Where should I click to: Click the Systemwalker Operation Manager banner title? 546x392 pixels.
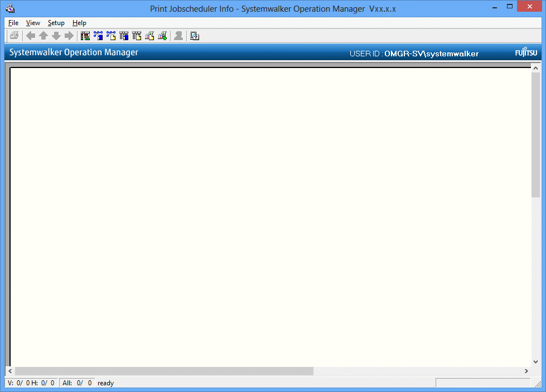pyautogui.click(x=74, y=52)
